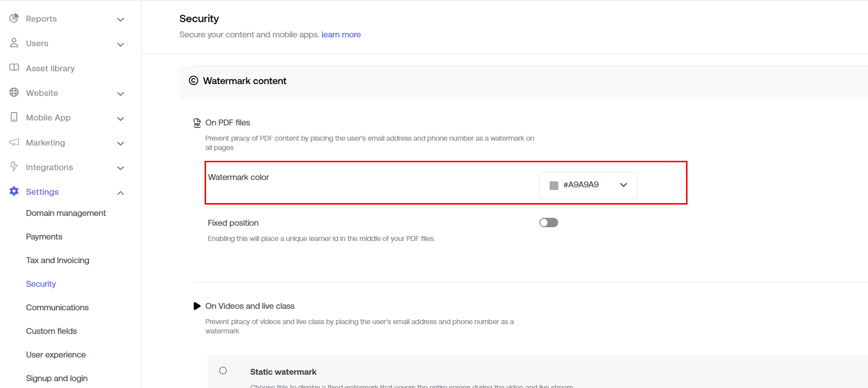Click the Integrations lightning bolt icon
The height and width of the screenshot is (388, 868).
point(14,167)
